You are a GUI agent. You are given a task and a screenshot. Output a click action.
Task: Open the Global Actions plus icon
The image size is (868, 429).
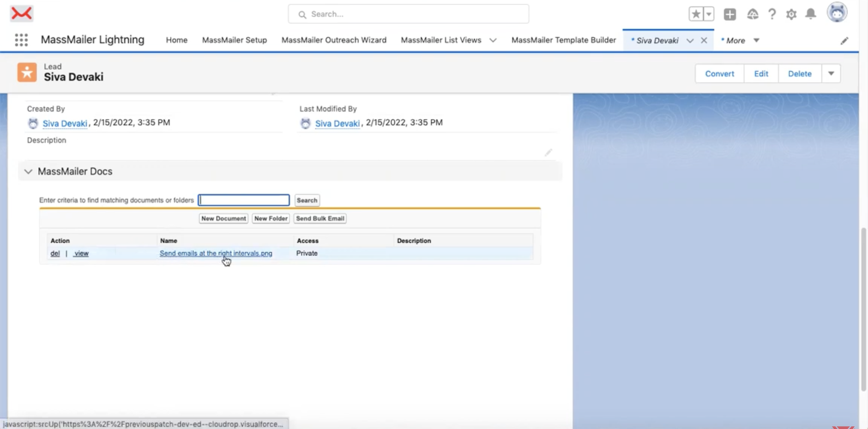coord(730,14)
